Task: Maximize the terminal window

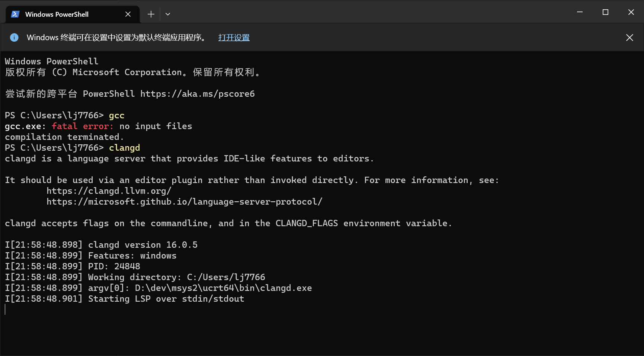Action: (605, 12)
